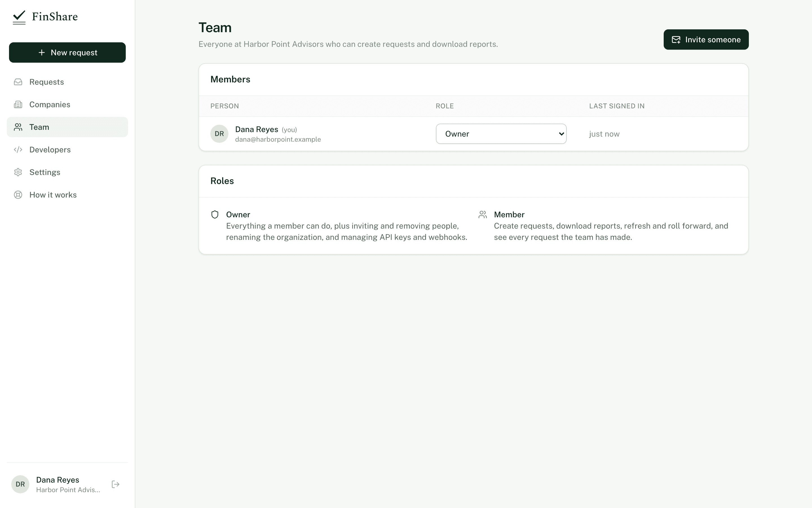Click the DR avatar in members table
The image size is (812, 508).
219,134
